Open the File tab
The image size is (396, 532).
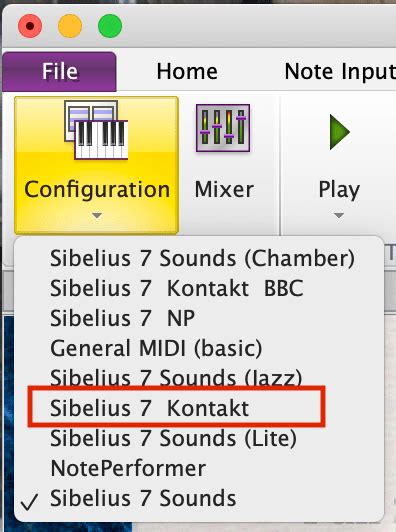click(60, 72)
